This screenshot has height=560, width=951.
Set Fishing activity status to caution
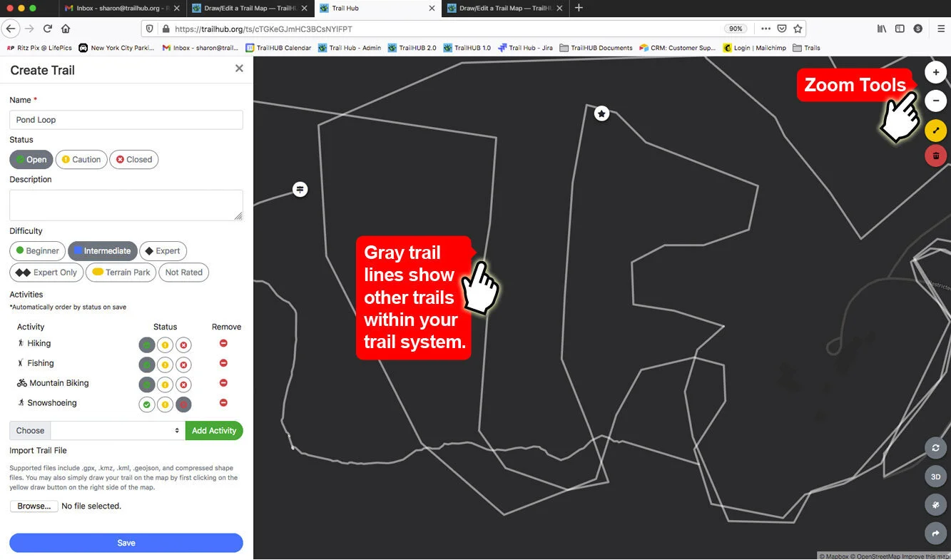tap(165, 365)
